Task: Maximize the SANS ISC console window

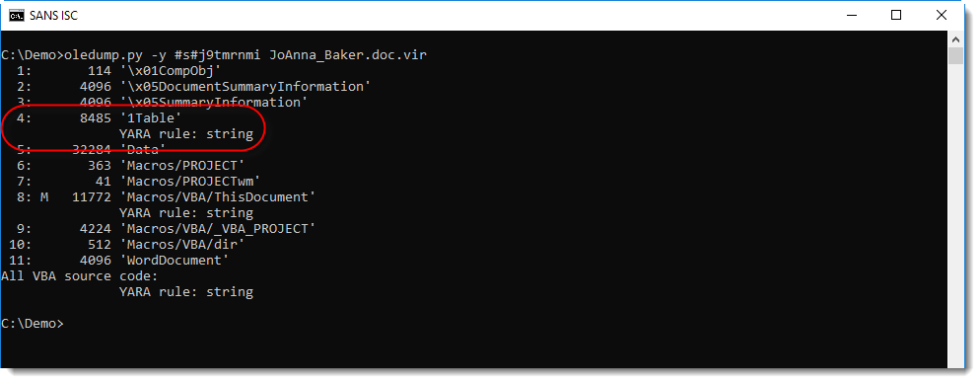Action: click(x=895, y=15)
